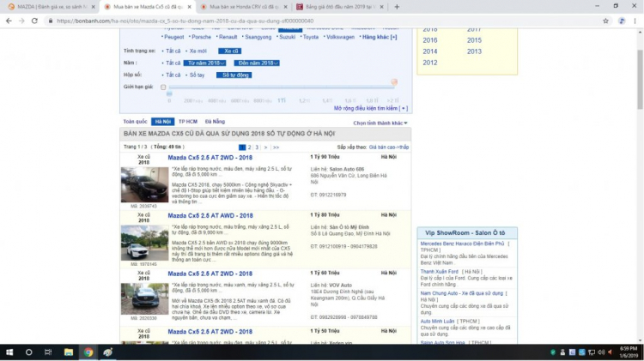Switch to the Bảng giá ôtô 2019 tab

[341, 7]
